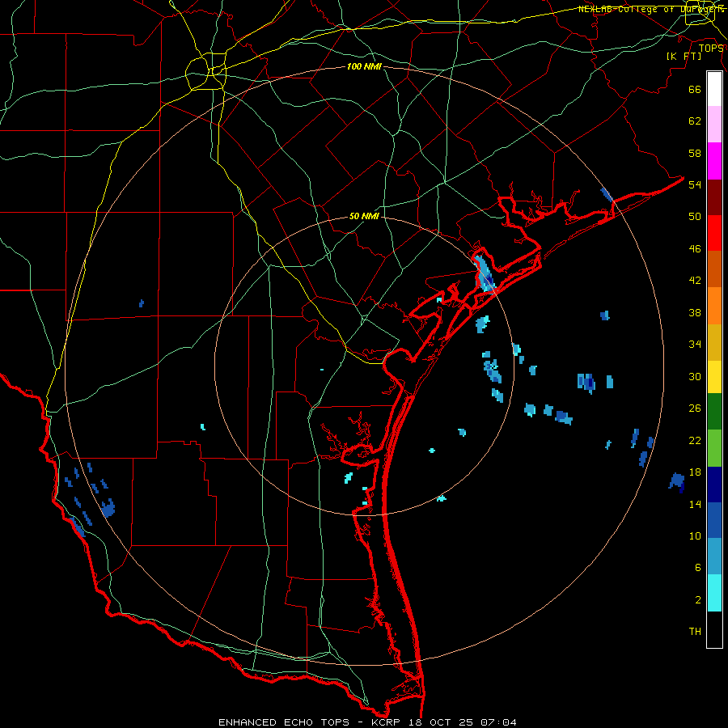Image resolution: width=728 pixels, height=728 pixels.
Task: Click the 'TOPS' legend title
Action: click(x=711, y=49)
